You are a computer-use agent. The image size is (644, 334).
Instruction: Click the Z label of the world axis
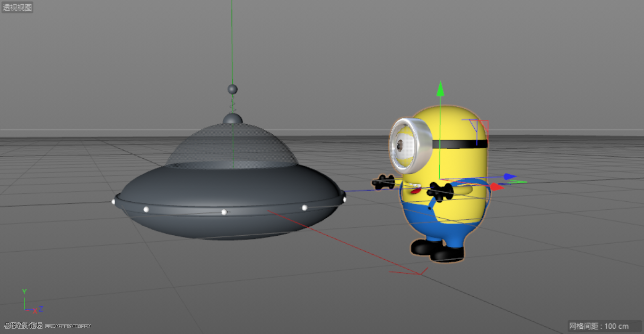tap(41, 309)
